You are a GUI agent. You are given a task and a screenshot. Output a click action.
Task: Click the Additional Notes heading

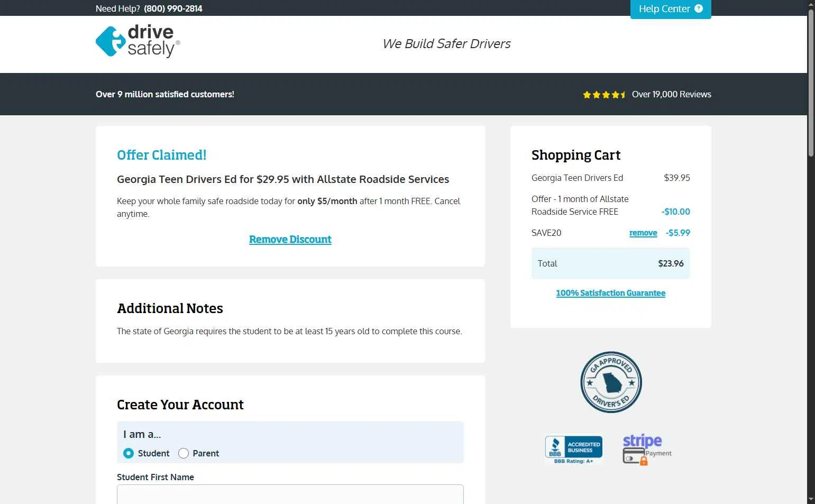click(x=170, y=308)
